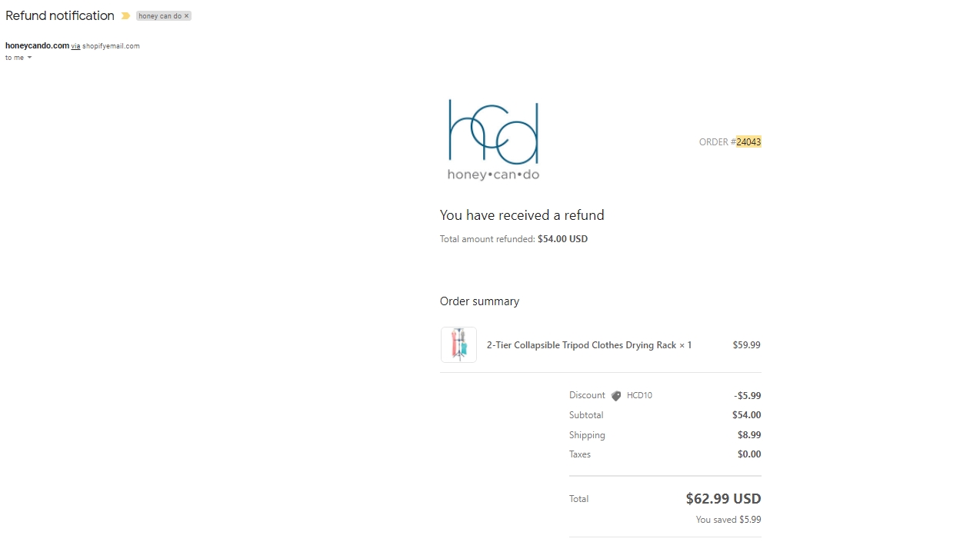Click the Refund notification subject line

coord(60,15)
